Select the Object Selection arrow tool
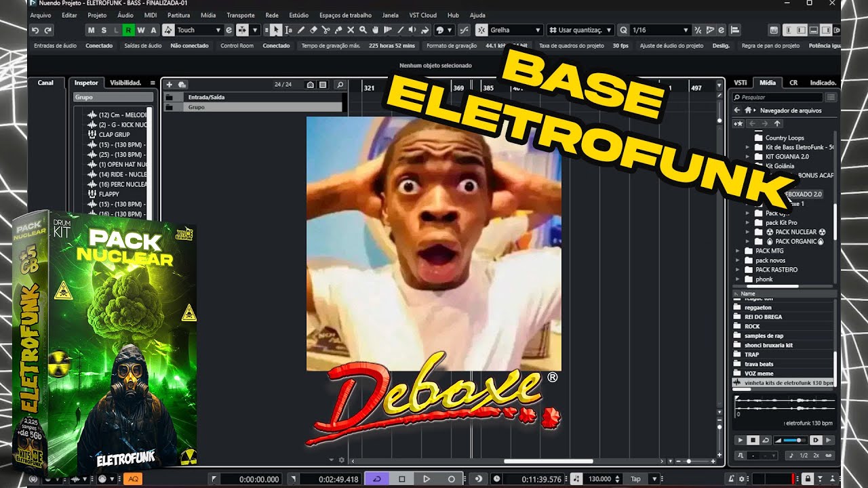Screen dimensions: 868x488 (x=276, y=30)
